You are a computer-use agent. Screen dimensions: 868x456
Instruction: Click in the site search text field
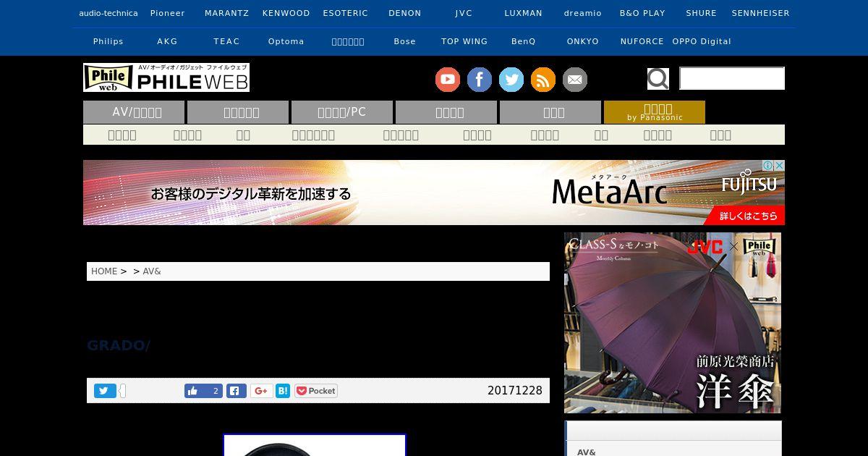pos(732,78)
